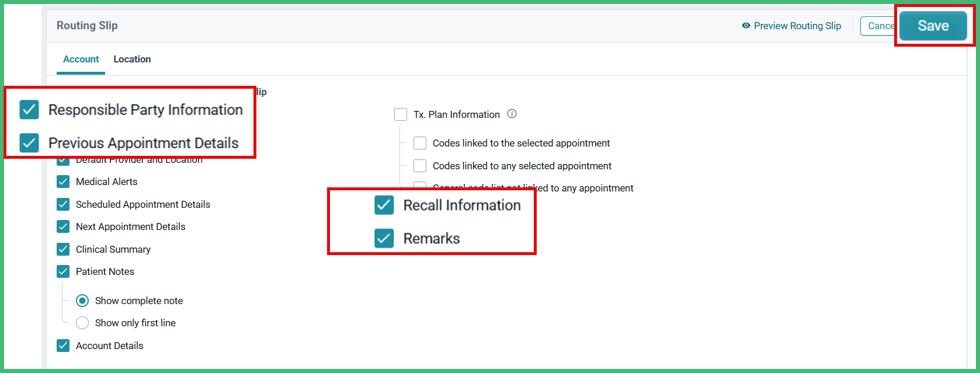Uncheck Recall Information
Screen dimensions: 980x373
pyautogui.click(x=384, y=205)
